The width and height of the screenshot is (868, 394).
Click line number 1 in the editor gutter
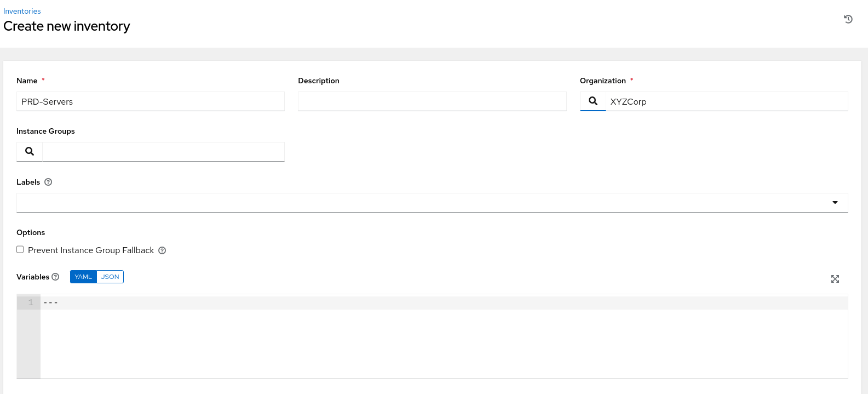[x=31, y=302]
